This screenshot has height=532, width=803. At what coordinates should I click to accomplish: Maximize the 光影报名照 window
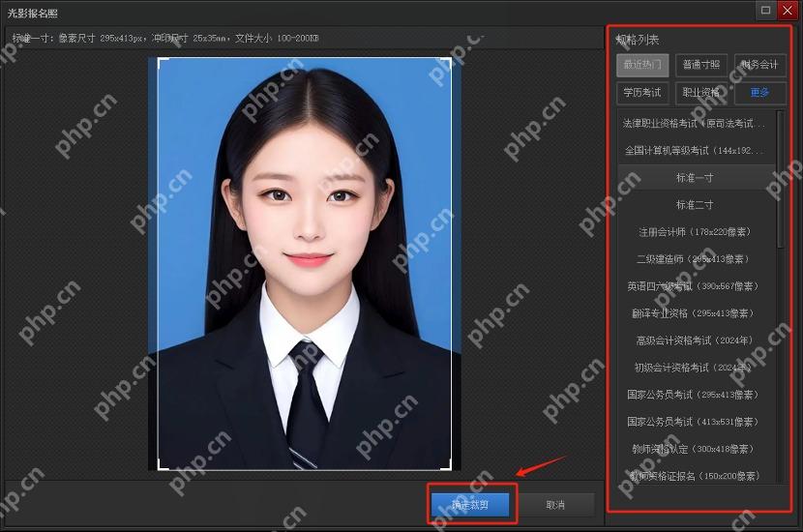765,10
